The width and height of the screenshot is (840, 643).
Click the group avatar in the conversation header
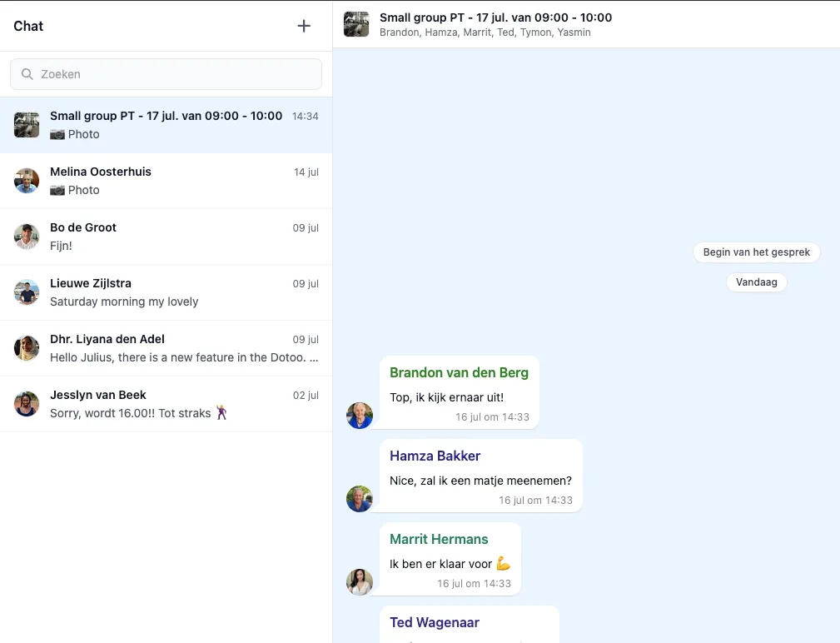(x=356, y=24)
